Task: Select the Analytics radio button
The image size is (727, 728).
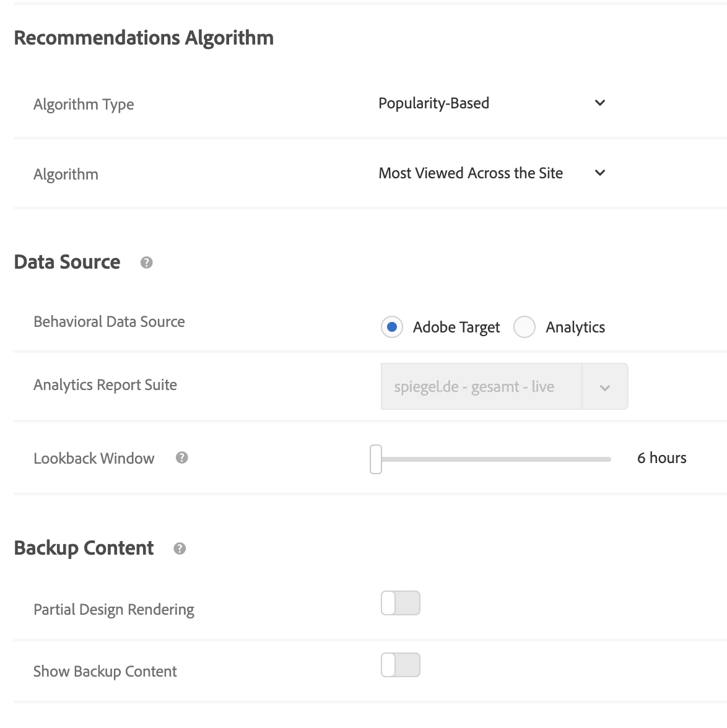Action: [524, 327]
